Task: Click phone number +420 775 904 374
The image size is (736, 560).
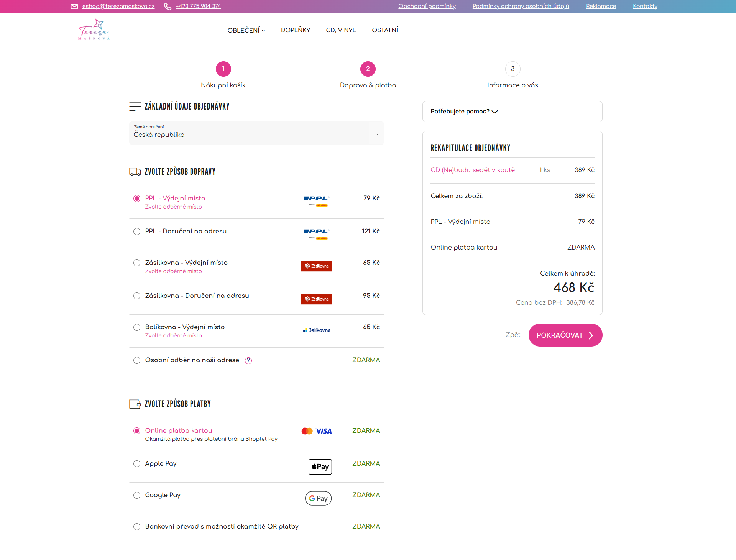Action: (x=198, y=6)
